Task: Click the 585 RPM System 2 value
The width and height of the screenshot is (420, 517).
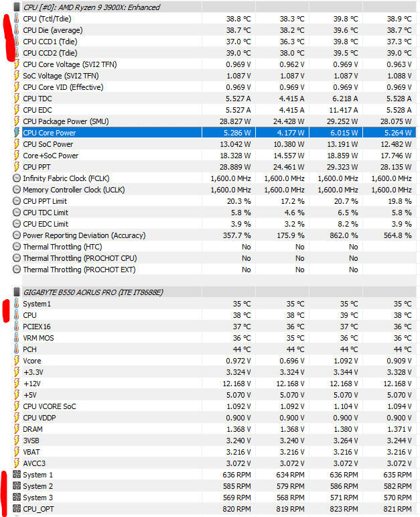Action: click(236, 486)
